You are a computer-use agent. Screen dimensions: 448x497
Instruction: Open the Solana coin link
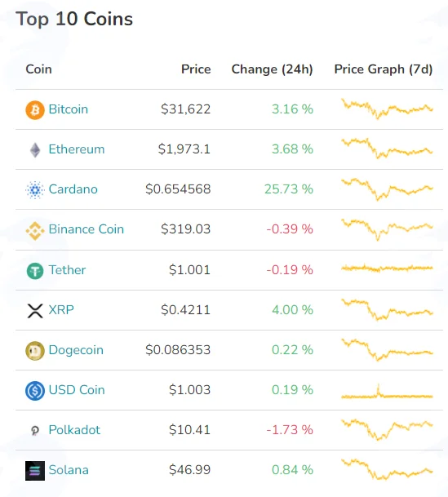pos(69,470)
